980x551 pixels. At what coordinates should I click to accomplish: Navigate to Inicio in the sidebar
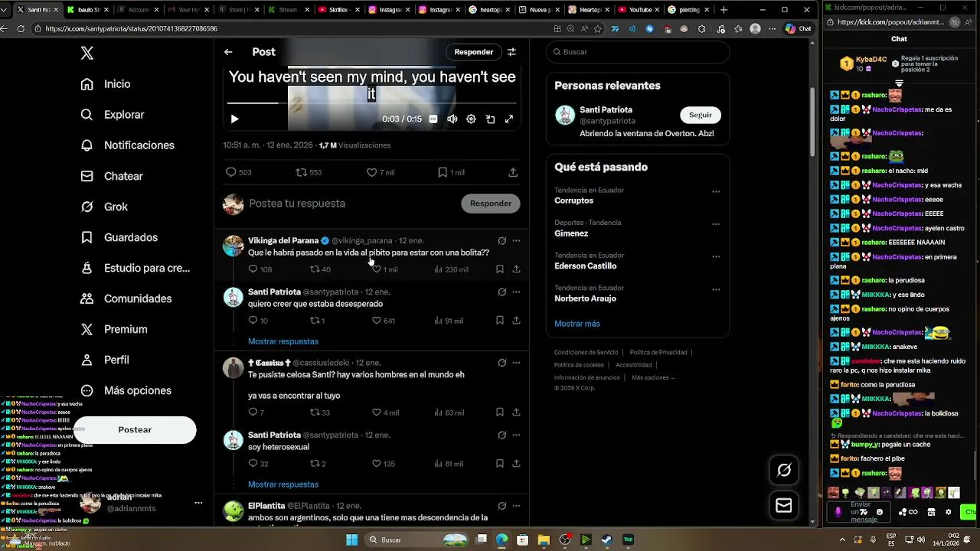(106, 84)
